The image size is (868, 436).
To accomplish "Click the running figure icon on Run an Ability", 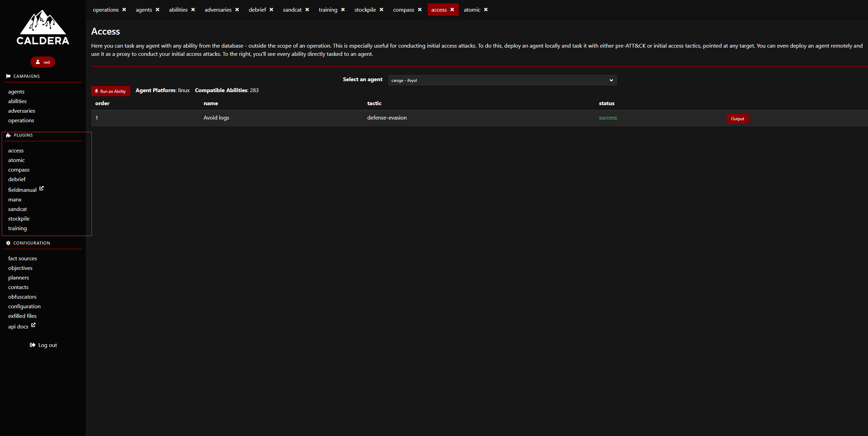I will 97,91.
